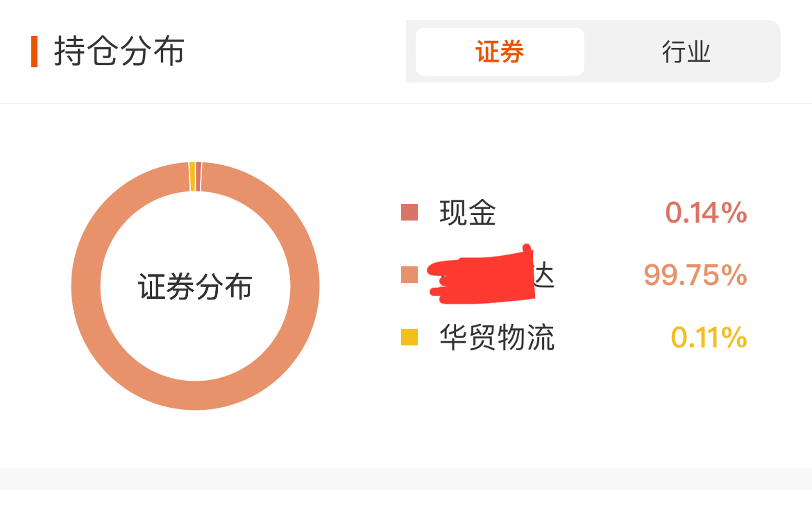Click the 0.11% 华贸物流 percentage

pos(709,337)
